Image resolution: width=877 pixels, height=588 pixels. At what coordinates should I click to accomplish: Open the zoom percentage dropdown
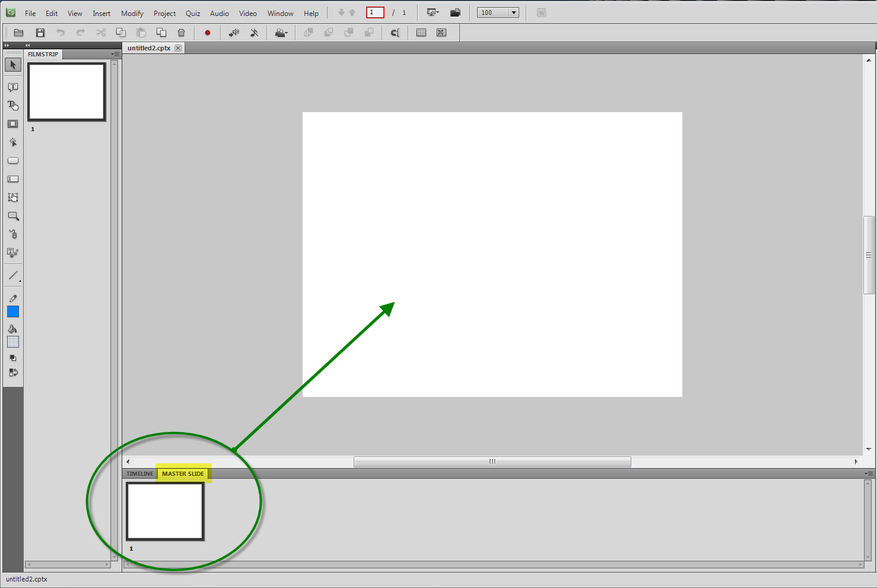point(513,12)
